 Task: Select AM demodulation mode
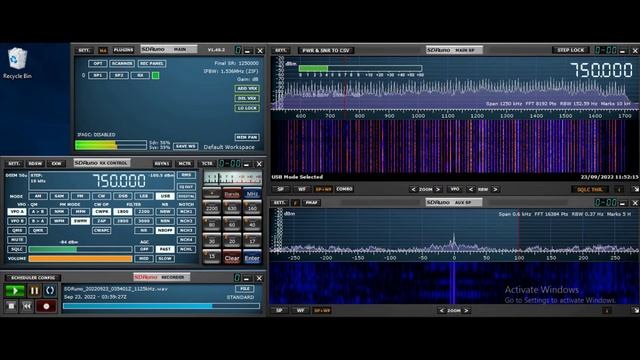point(38,196)
